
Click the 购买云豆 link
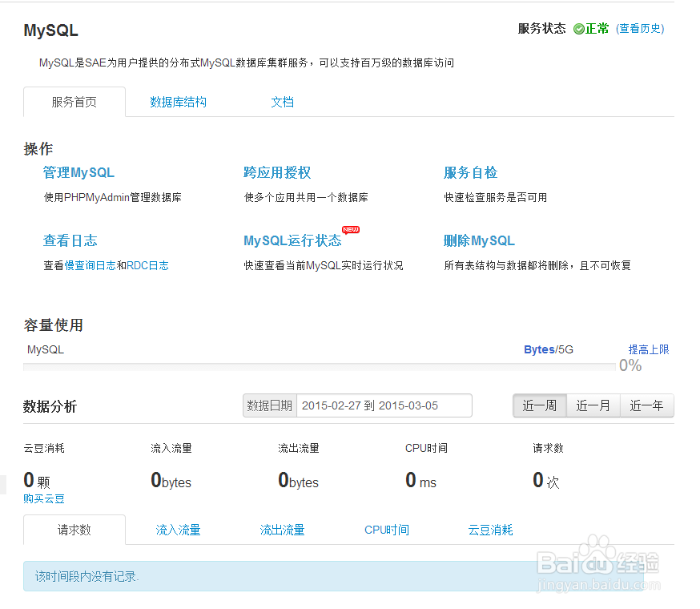point(44,498)
